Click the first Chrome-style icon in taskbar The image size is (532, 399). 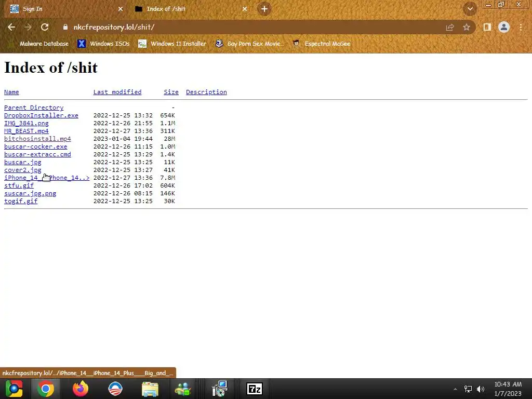coord(14,389)
